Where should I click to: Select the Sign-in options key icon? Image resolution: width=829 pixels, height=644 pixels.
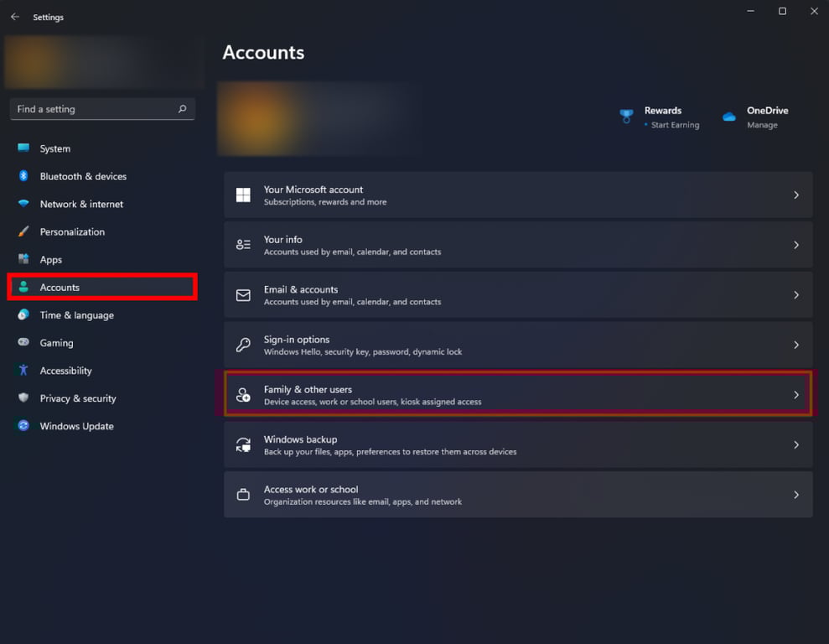tap(243, 345)
